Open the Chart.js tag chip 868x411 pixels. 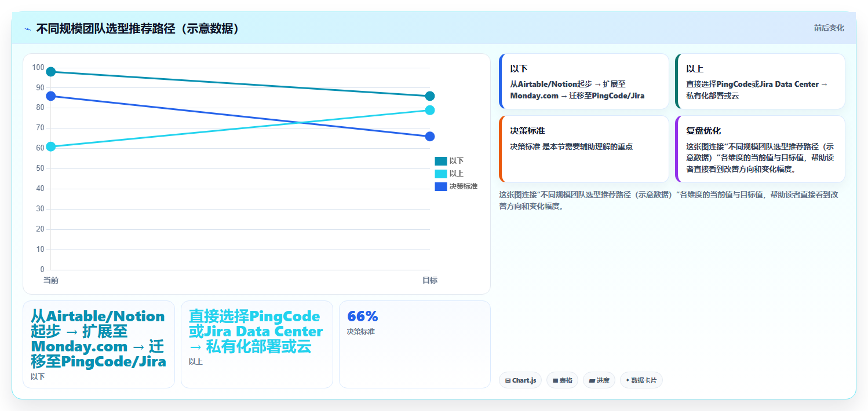pyautogui.click(x=520, y=380)
